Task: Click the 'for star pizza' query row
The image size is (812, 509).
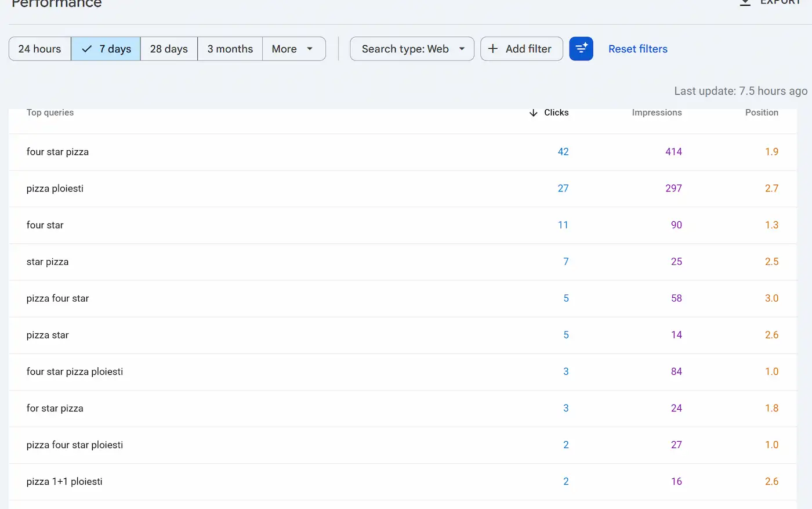Action: [x=403, y=409]
